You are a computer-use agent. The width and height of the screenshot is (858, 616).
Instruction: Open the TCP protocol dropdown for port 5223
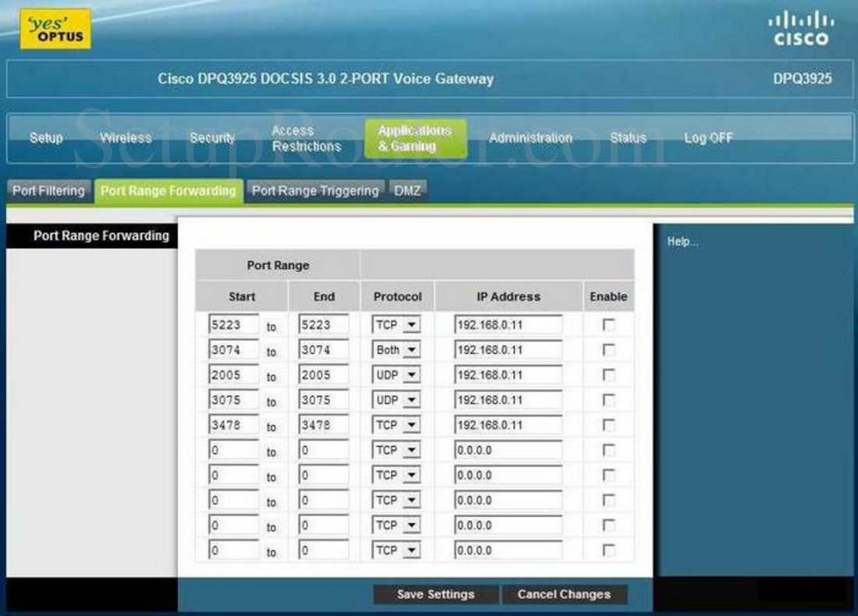[396, 325]
